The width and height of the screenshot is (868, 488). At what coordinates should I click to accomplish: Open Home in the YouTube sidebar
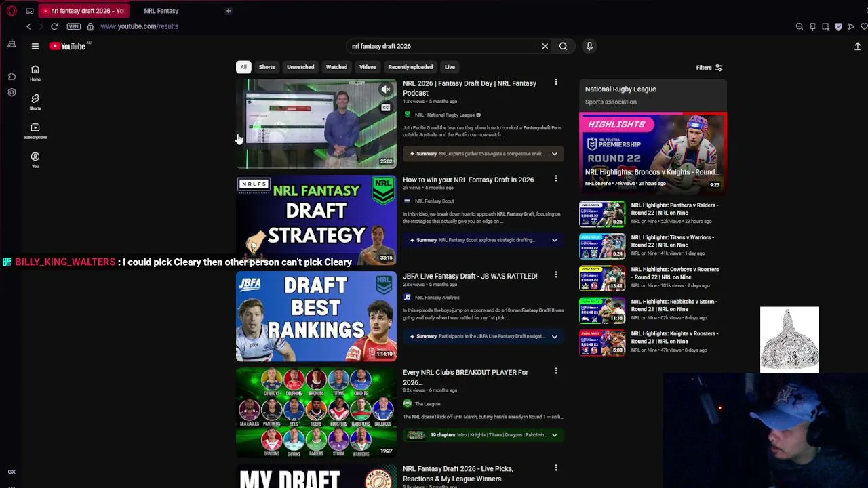click(35, 73)
